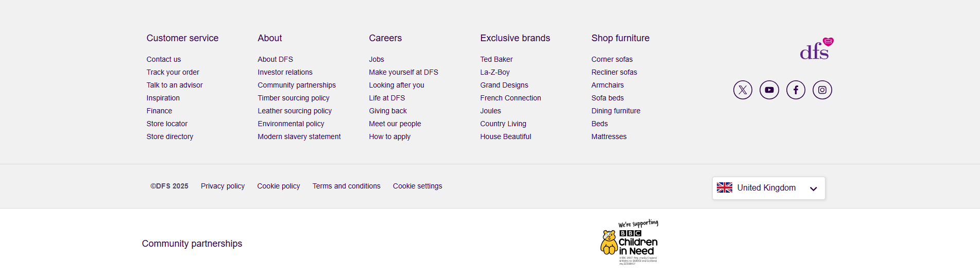Shop Corner sofas

pos(612,59)
